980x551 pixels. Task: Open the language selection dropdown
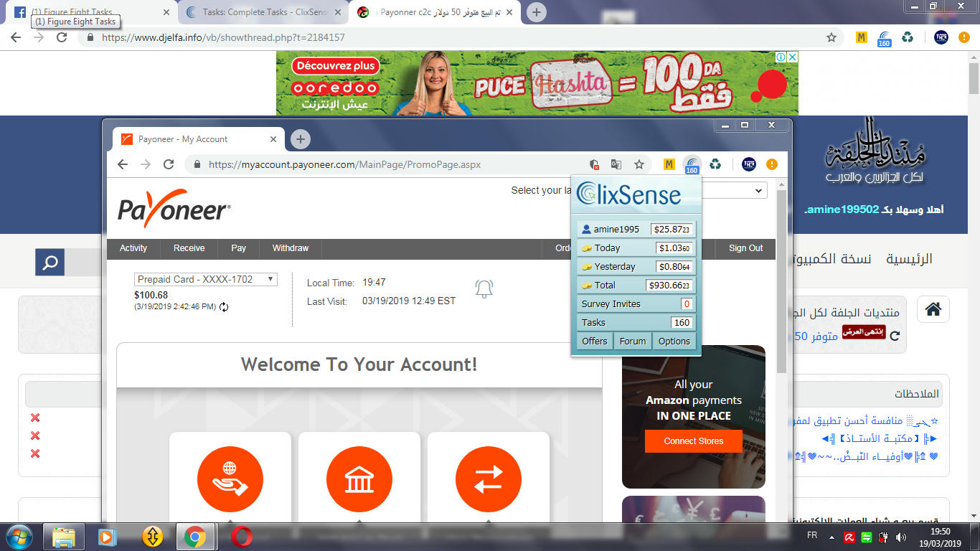click(734, 190)
